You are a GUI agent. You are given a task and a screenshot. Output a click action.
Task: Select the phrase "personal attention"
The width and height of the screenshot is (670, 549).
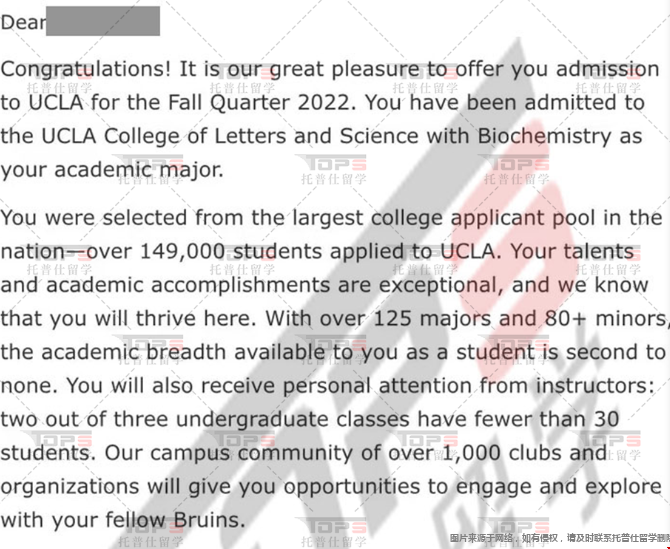pos(377,386)
